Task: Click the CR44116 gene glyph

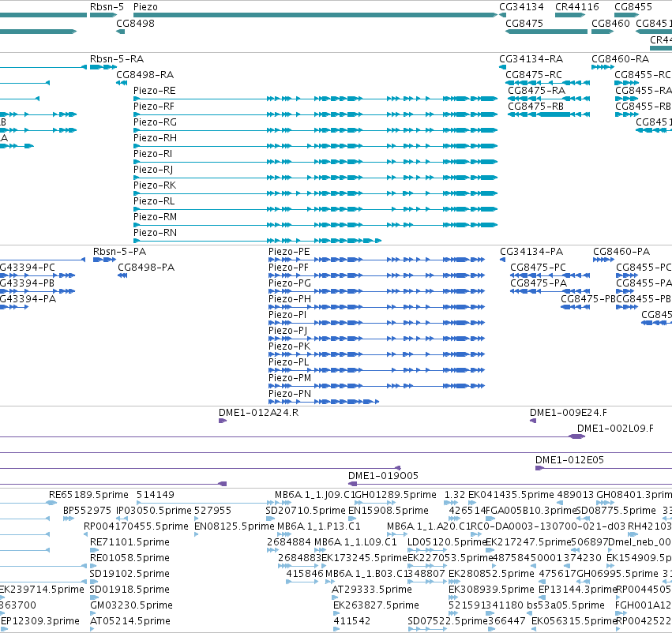Action: [x=570, y=15]
